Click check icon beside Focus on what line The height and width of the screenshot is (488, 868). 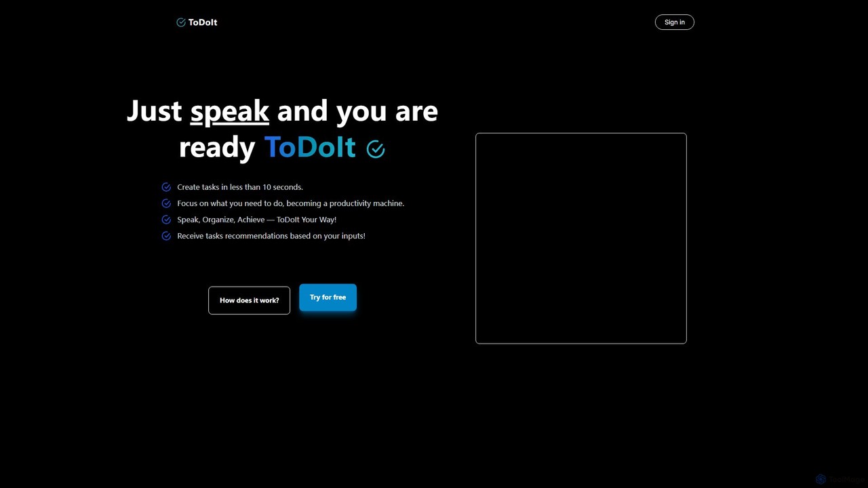click(166, 203)
